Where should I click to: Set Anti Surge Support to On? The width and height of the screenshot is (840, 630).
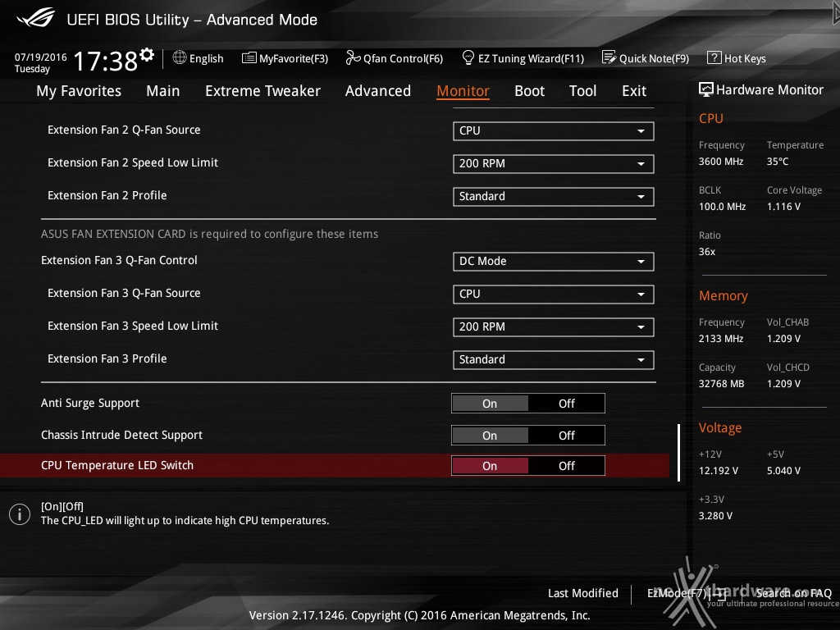click(490, 404)
